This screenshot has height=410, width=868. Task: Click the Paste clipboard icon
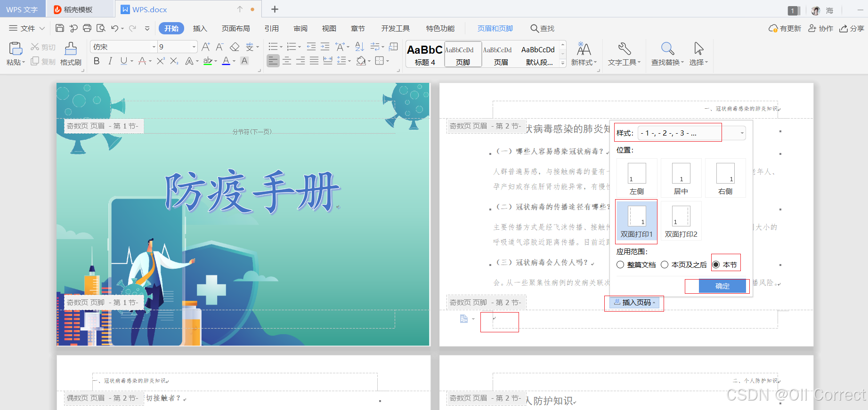pyautogui.click(x=15, y=48)
